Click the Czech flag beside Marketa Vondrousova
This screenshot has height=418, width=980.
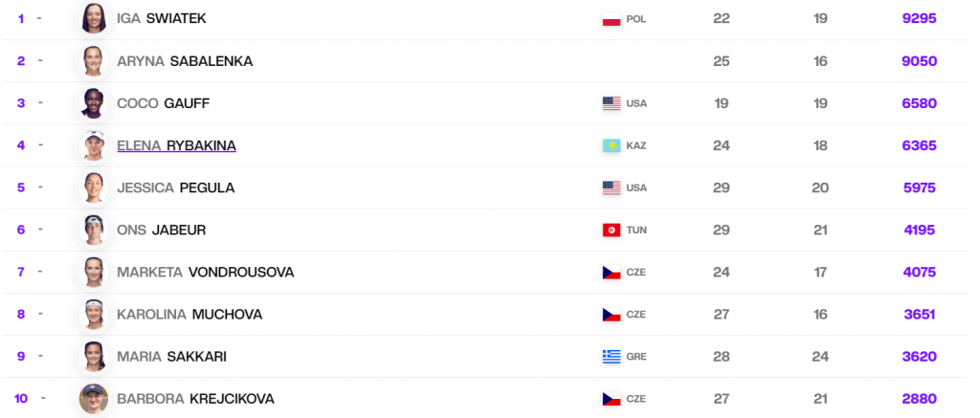point(612,273)
